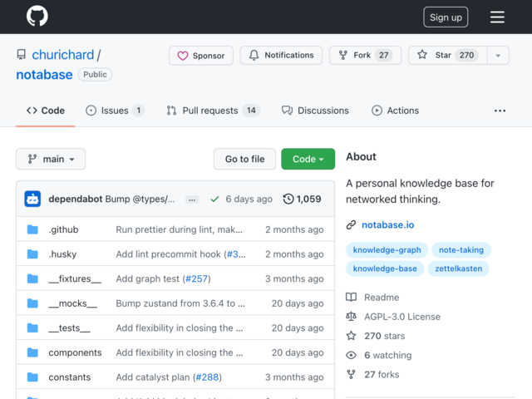This screenshot has width=532, height=399.
Task: Open the __mocks__ folder name
Action: click(x=72, y=303)
